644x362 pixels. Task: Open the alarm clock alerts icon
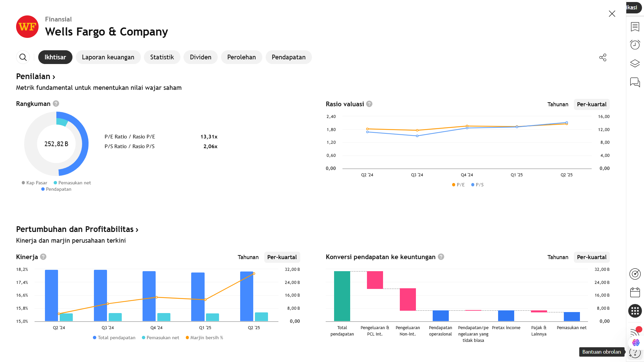click(x=635, y=45)
